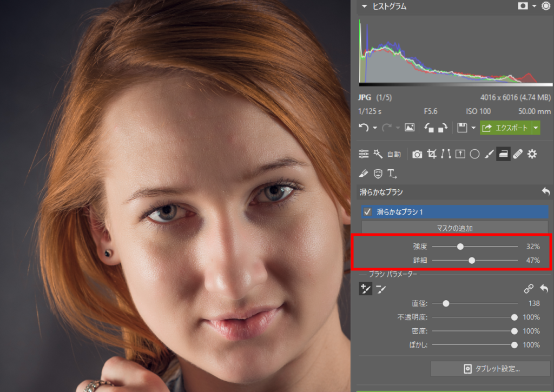Click the 強度 value 32%
Viewport: 554px width, 392px height.
[x=533, y=247]
